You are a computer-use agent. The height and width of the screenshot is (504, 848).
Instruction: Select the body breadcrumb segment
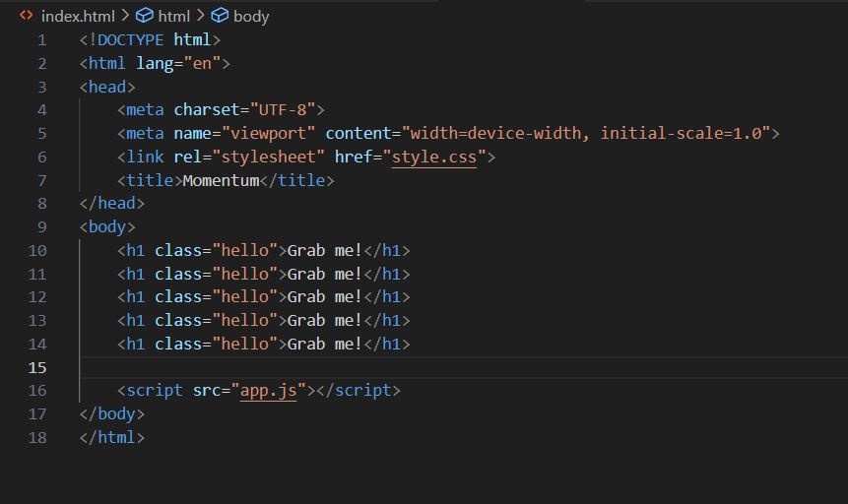(x=251, y=16)
